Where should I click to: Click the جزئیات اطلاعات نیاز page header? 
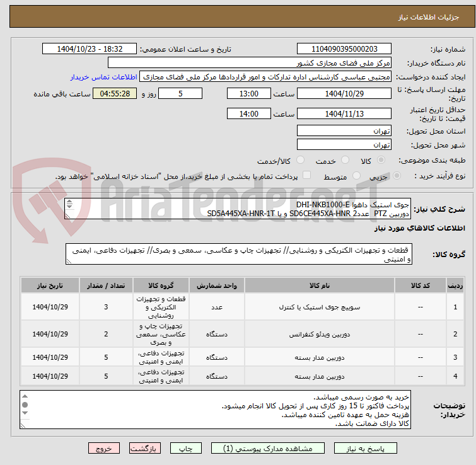(428, 17)
